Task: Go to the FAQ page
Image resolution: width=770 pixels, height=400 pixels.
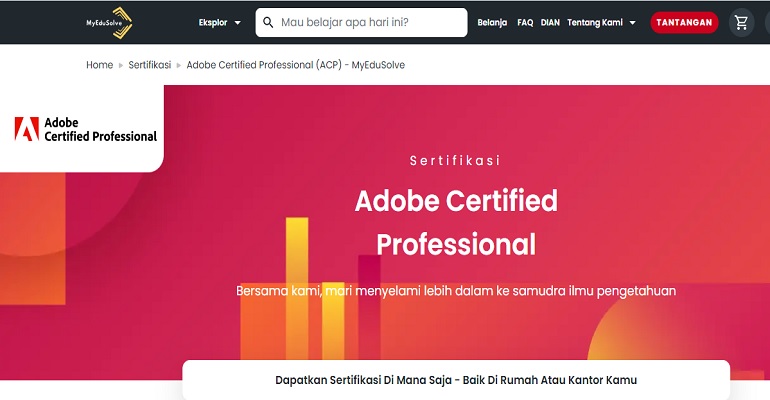Action: pos(525,23)
